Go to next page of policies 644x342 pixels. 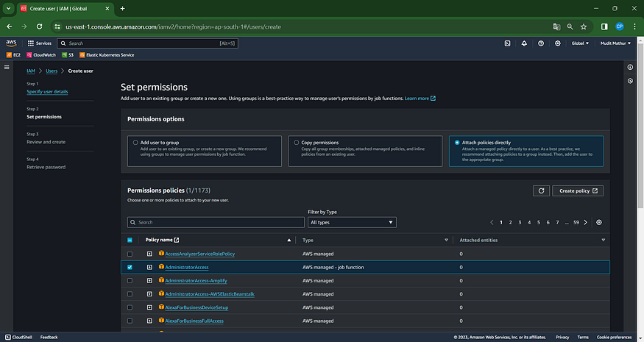[x=586, y=223]
